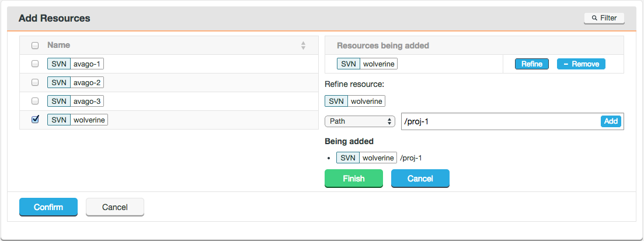Toggle the select-all checkbox in Name header
The image size is (644, 241).
(x=35, y=45)
